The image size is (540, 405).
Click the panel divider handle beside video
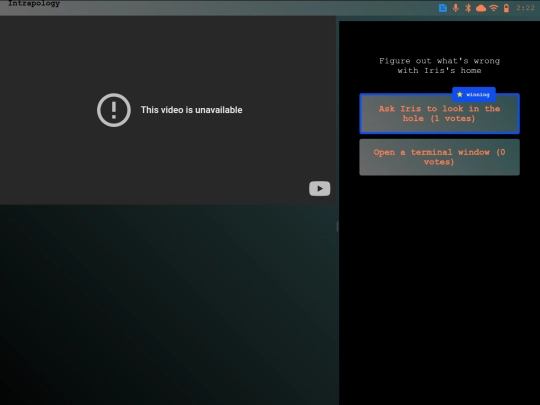tap(337, 226)
